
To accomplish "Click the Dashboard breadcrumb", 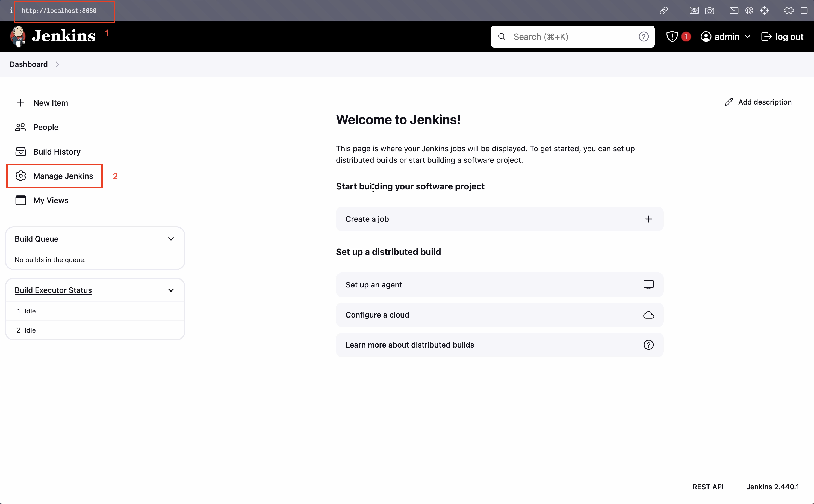I will 28,64.
